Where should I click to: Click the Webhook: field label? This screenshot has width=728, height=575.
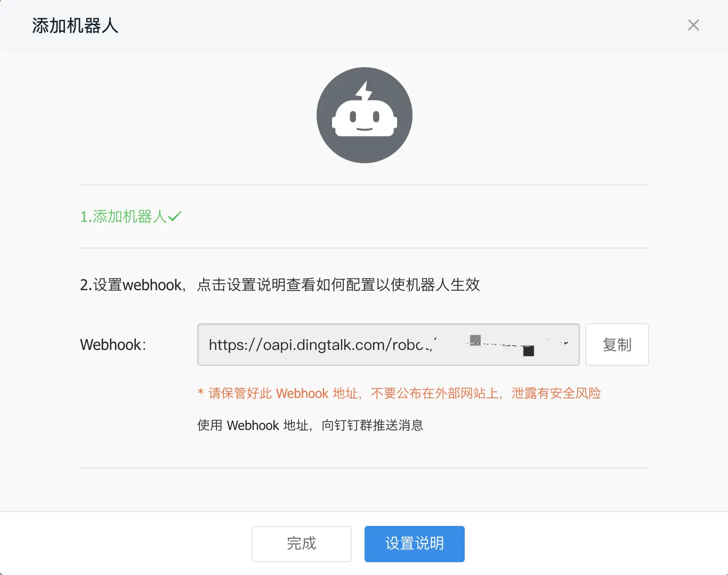click(x=112, y=345)
